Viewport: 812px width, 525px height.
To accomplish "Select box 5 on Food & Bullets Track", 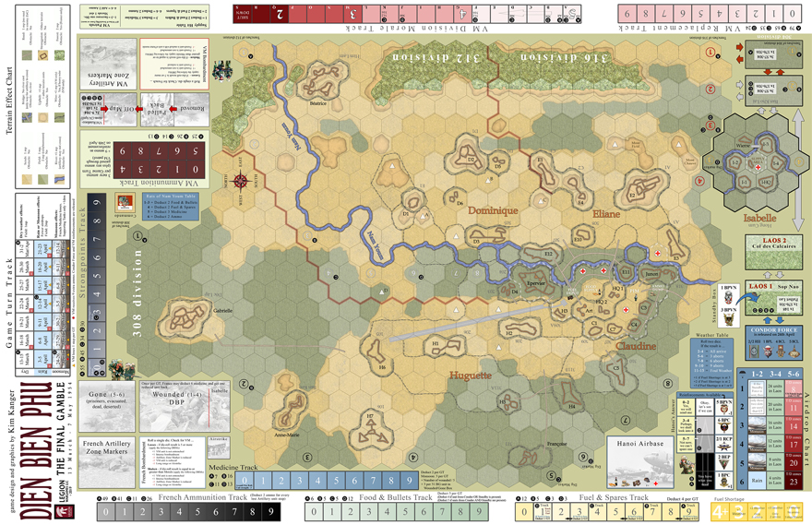I will coord(405,511).
